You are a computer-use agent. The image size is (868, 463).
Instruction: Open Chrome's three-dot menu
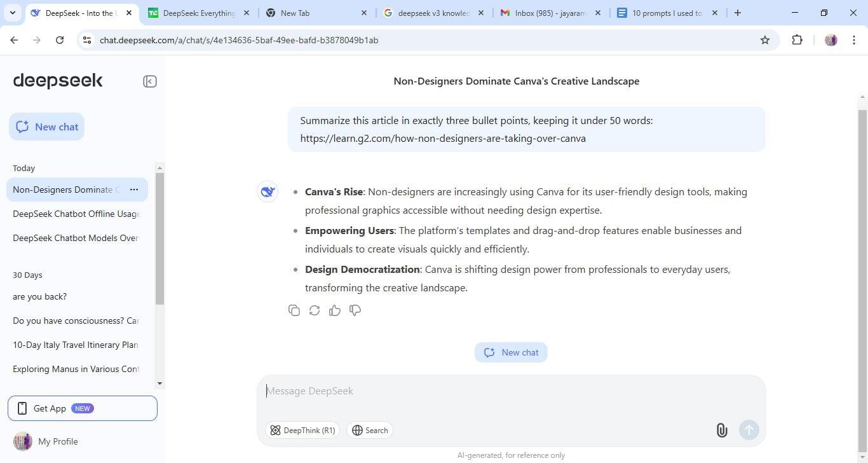point(854,40)
